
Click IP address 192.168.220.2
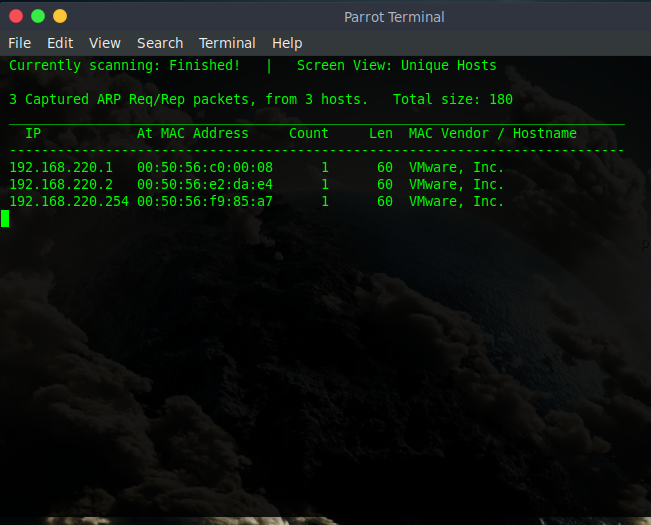point(61,184)
